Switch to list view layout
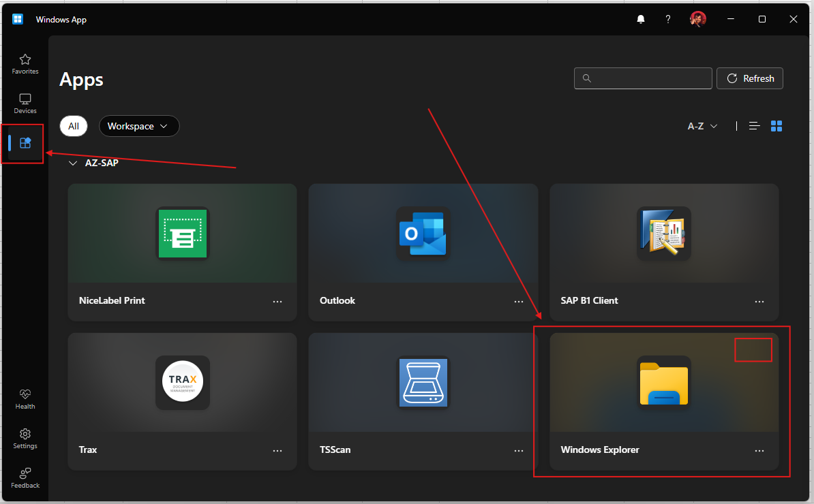 click(754, 126)
